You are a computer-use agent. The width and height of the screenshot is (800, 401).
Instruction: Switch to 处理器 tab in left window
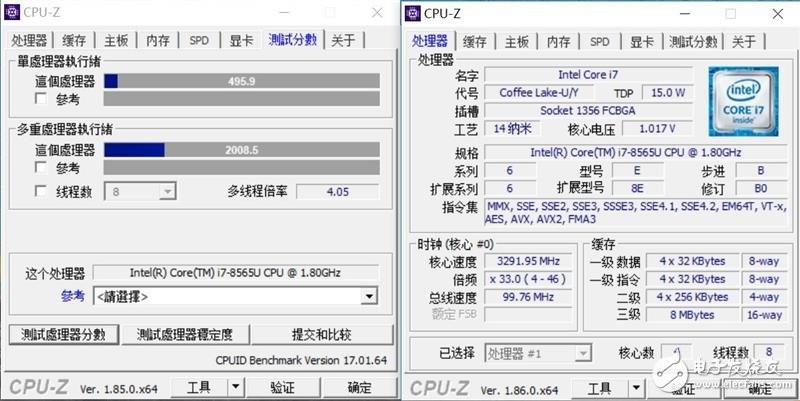(x=29, y=40)
